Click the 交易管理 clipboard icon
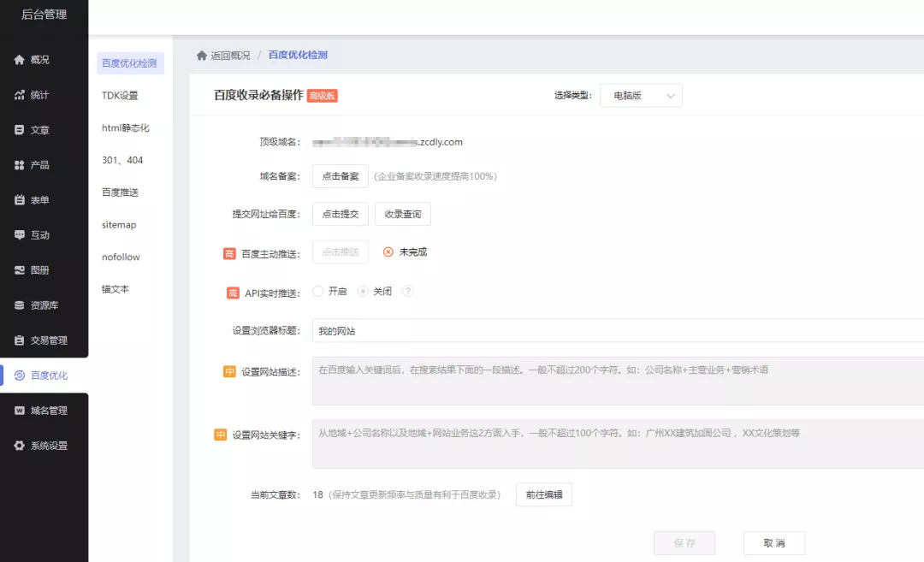This screenshot has width=924, height=562. point(20,340)
